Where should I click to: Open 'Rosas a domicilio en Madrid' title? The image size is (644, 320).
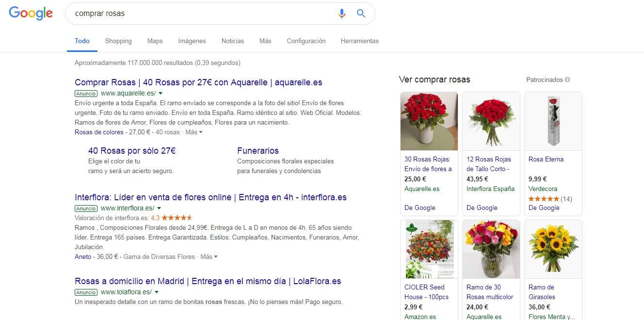tap(208, 281)
